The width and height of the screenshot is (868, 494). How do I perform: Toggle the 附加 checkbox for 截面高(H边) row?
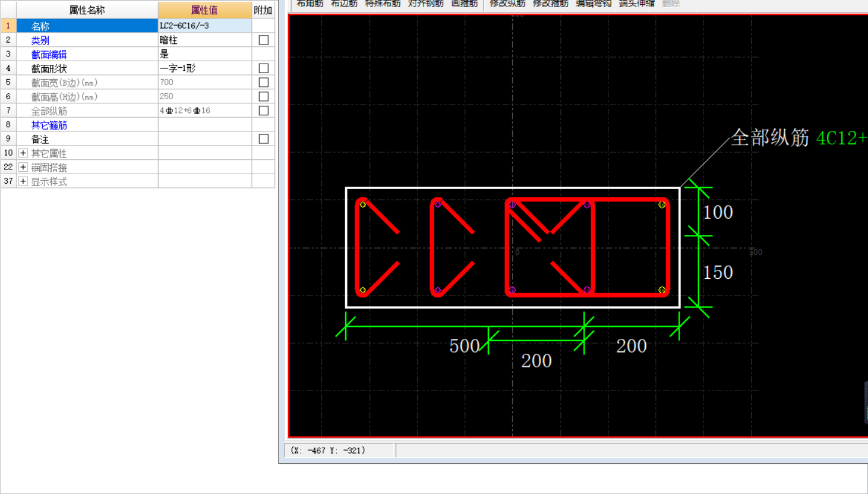tap(264, 96)
